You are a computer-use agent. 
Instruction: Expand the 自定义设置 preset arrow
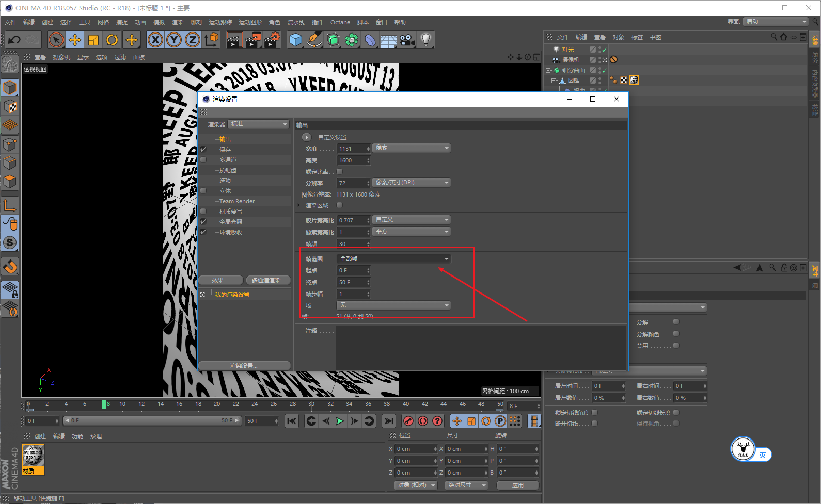[x=306, y=137]
